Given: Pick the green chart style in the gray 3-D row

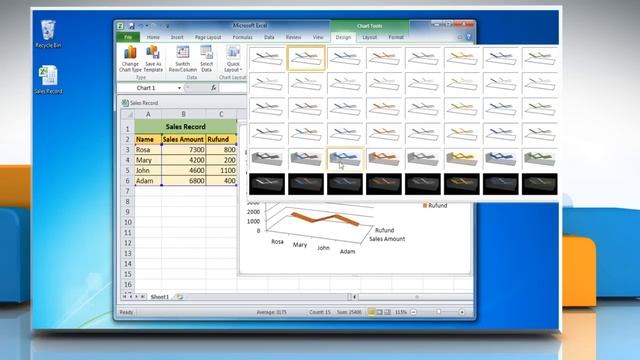Looking at the screenshot, I should [x=540, y=159].
